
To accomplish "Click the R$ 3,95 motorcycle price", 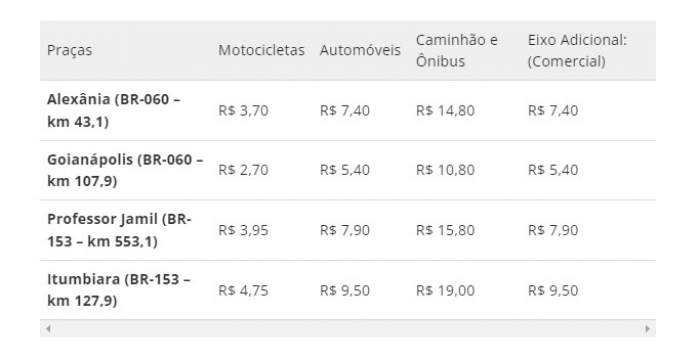I will (x=243, y=230).
